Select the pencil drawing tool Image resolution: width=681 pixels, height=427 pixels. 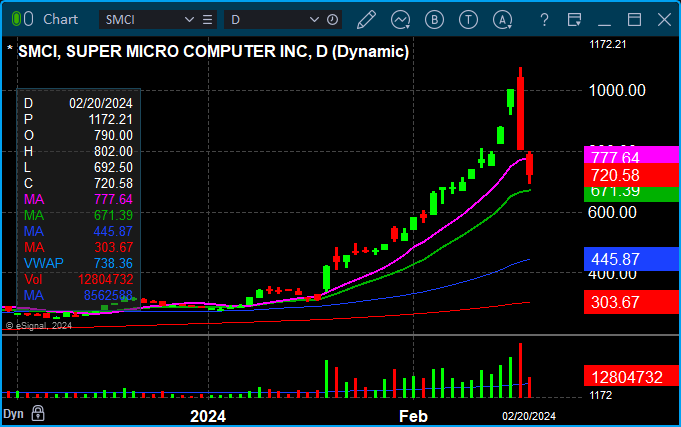[366, 20]
